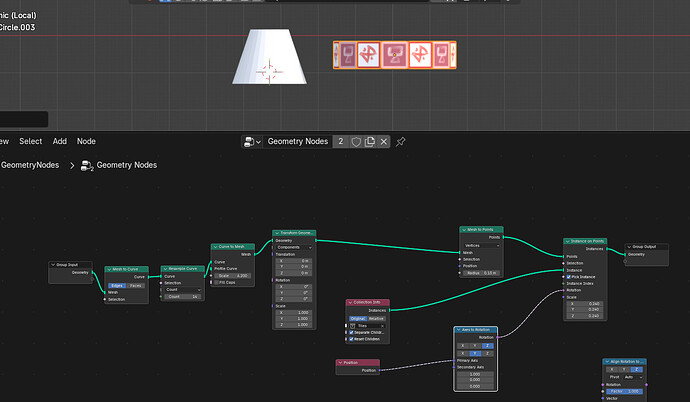The width and height of the screenshot is (690, 402).
Task: Click the node tree icon beside Geometry Nodes breadcrumb
Action: point(87,165)
